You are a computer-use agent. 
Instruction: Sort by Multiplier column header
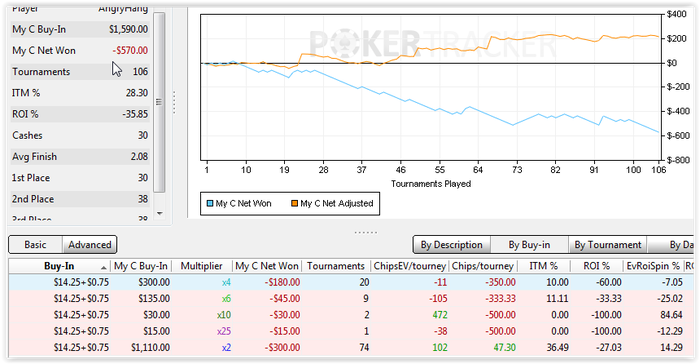click(x=201, y=266)
